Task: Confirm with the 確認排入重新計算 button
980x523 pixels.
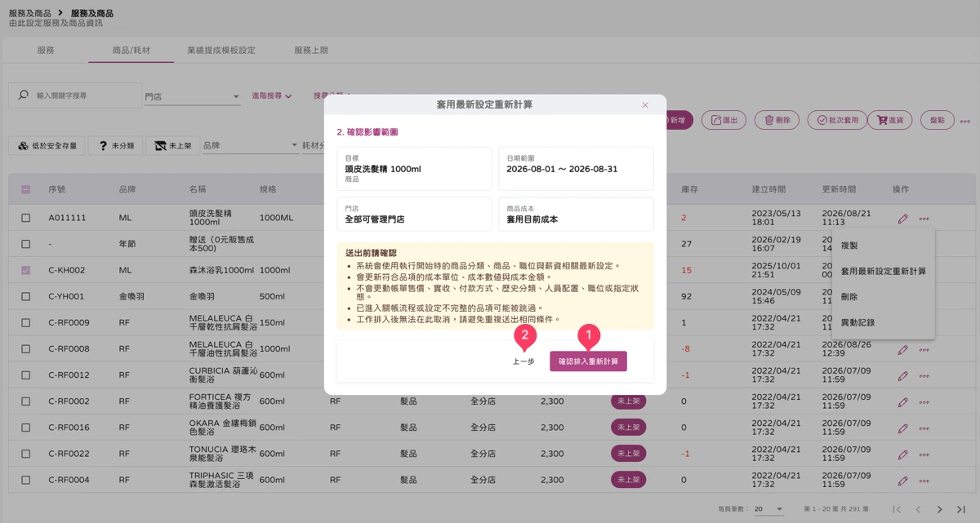Action: tap(588, 361)
